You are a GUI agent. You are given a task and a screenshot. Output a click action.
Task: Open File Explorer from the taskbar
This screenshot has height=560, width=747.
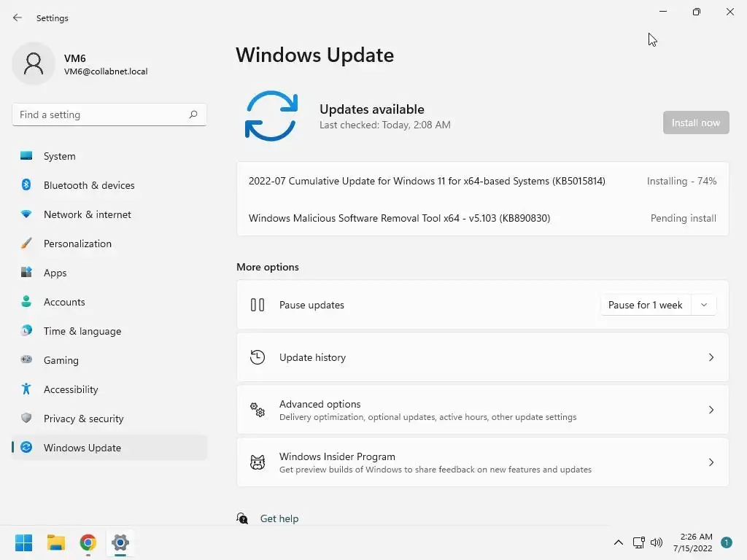[55, 542]
